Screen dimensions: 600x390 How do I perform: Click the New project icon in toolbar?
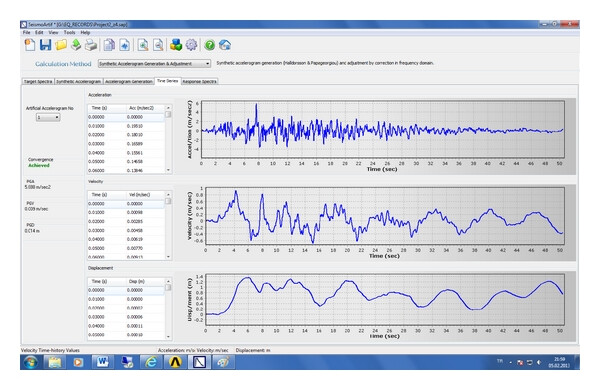(x=30, y=45)
